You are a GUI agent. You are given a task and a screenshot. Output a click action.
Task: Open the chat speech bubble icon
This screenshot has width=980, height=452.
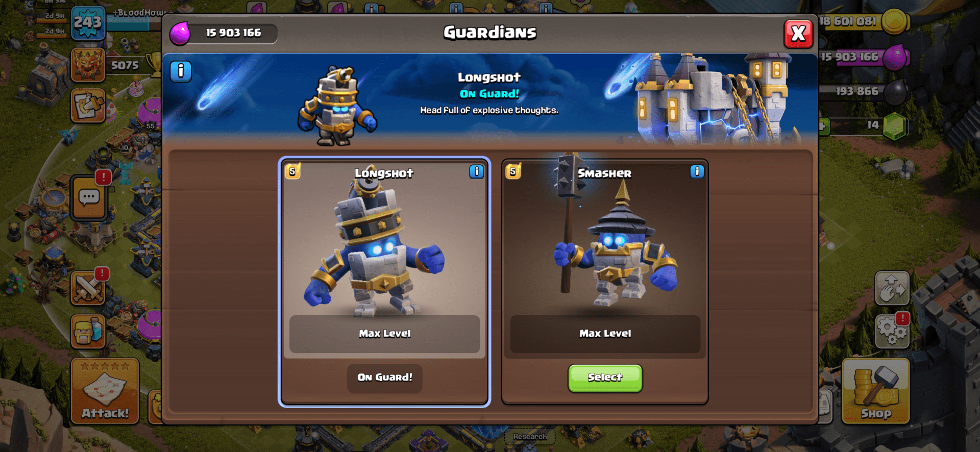[x=89, y=197]
